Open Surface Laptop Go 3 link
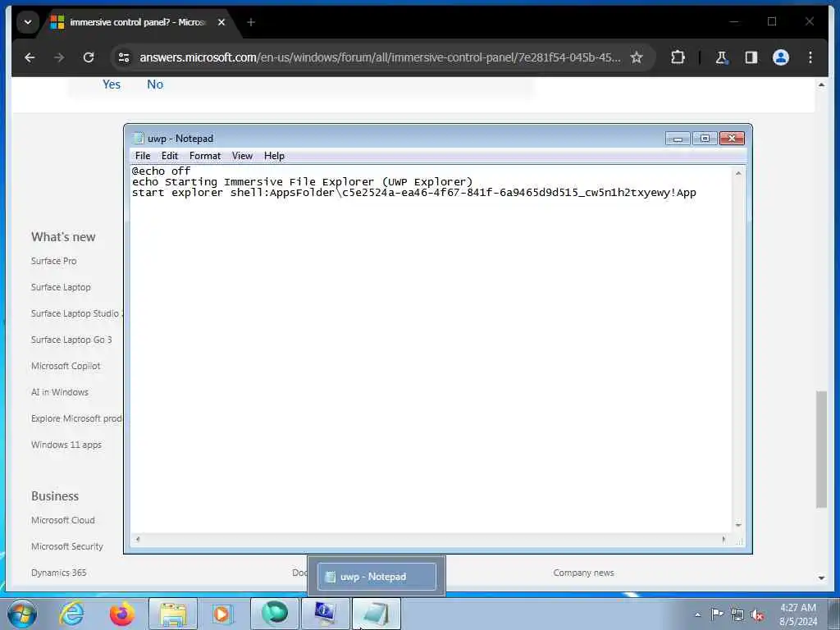This screenshot has width=840, height=630. pos(71,340)
